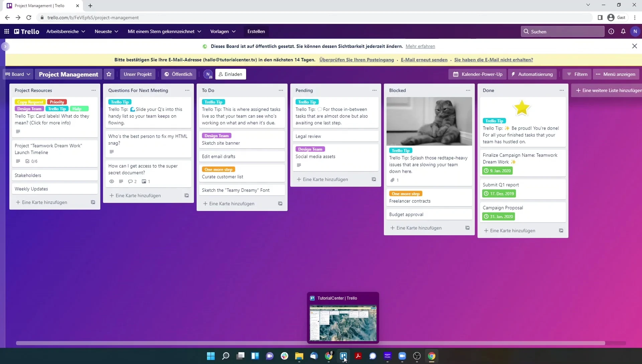This screenshot has height=364, width=642.
Task: Open Chrome side panel icon
Action: point(600,17)
